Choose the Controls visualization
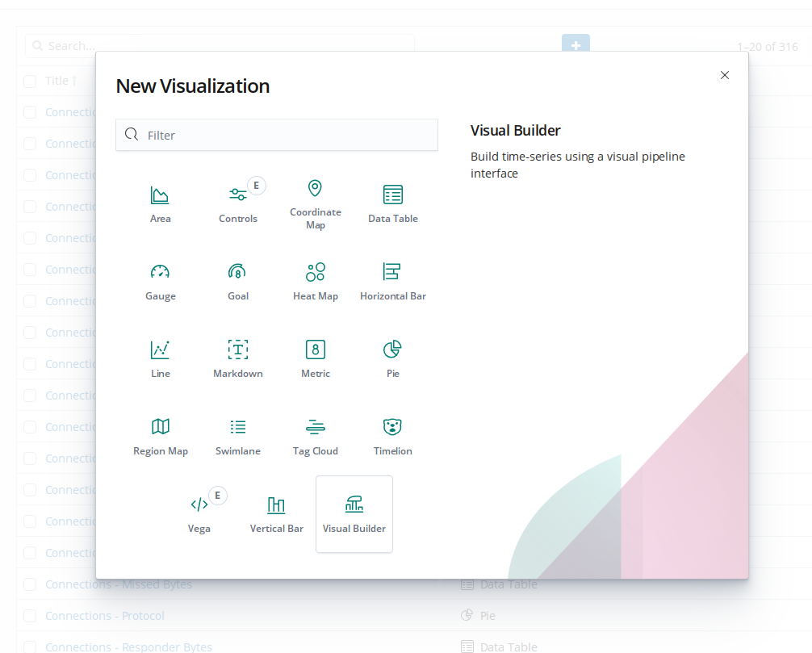Image resolution: width=812 pixels, height=653 pixels. 237,204
